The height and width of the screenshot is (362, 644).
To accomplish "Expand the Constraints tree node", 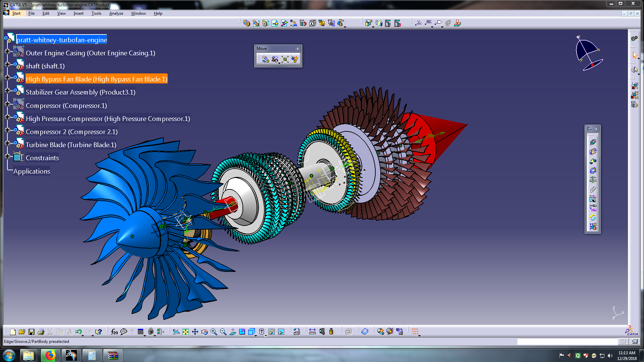I will click(7, 156).
